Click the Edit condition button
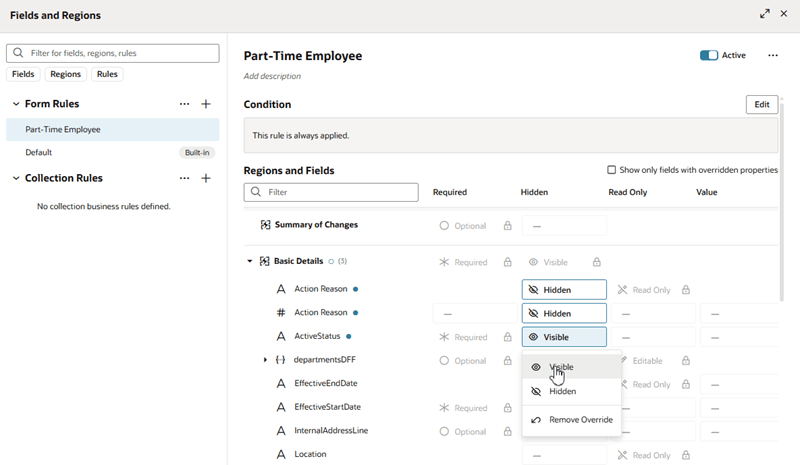This screenshot has width=800, height=465. (761, 104)
